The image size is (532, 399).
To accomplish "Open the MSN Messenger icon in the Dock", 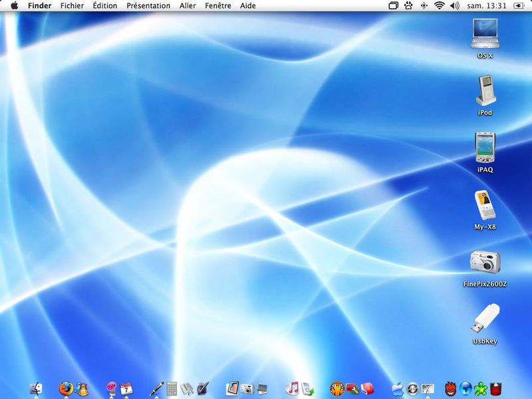I will (x=81, y=389).
